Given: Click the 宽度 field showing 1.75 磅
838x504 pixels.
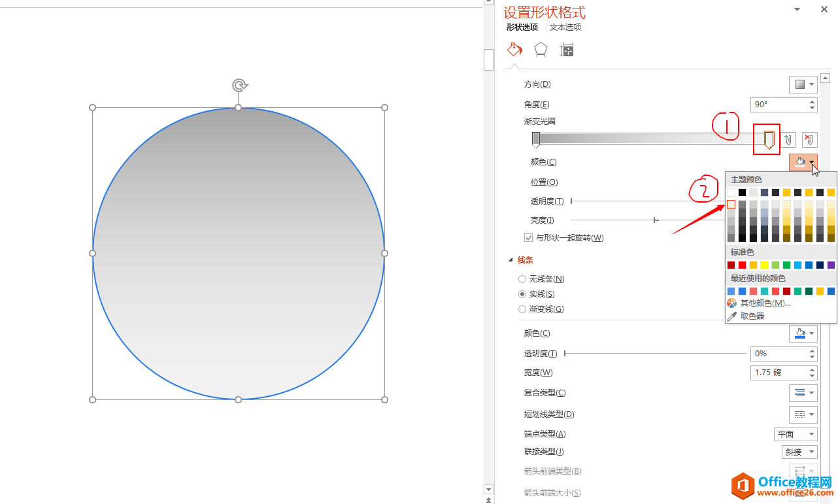Looking at the screenshot, I should click(x=779, y=373).
